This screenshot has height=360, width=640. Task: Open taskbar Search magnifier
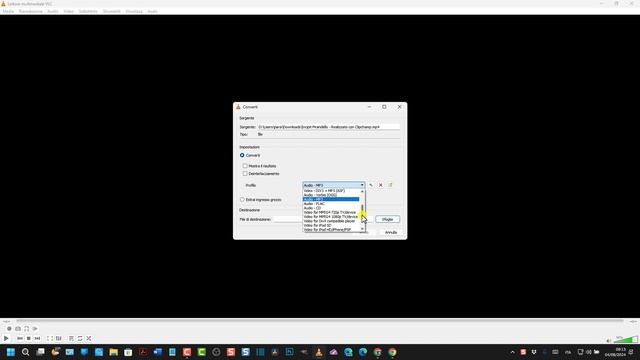coord(25,352)
